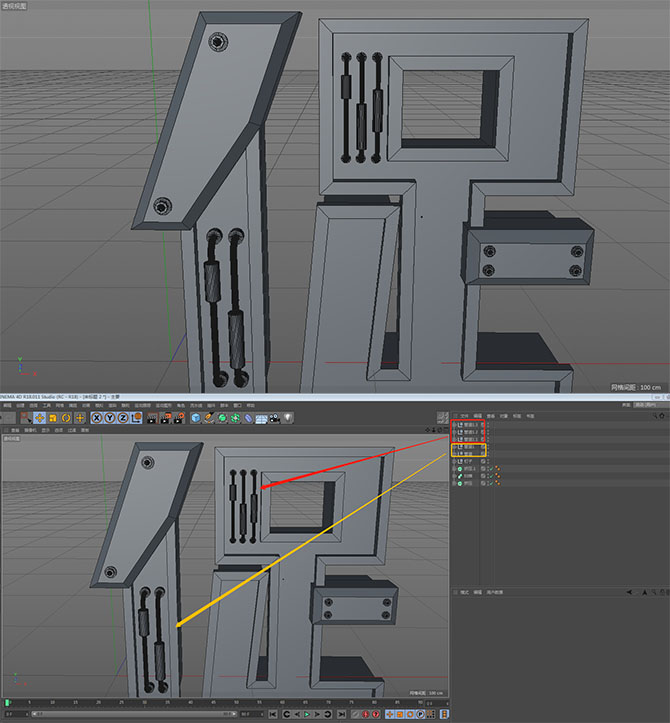Select the Phong tag on 扫描
This screenshot has height=723, width=670.
click(x=498, y=476)
